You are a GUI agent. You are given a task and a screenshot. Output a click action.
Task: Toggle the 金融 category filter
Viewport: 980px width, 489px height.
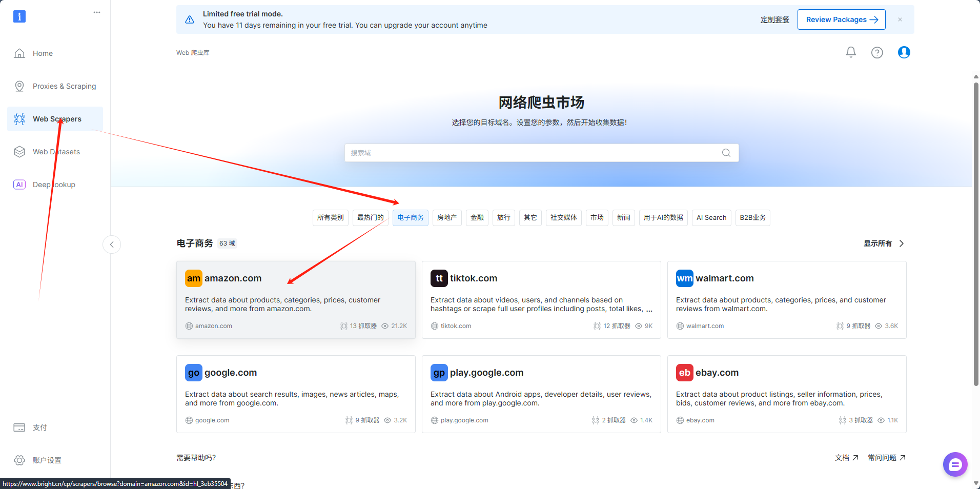(x=477, y=217)
